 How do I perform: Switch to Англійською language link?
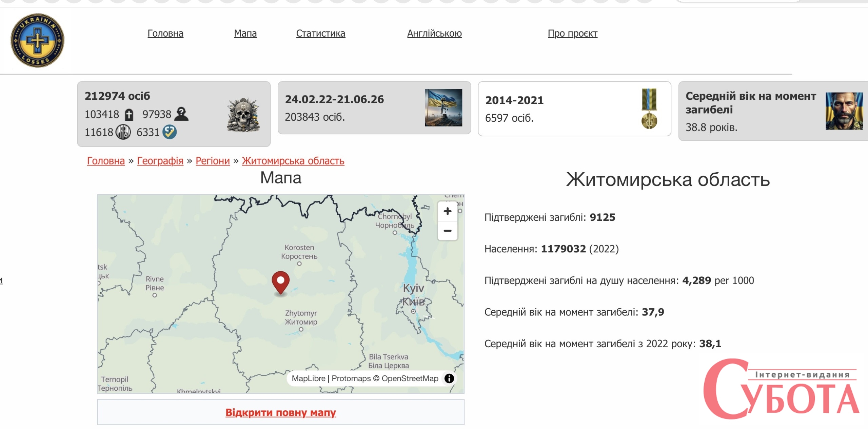coord(434,33)
